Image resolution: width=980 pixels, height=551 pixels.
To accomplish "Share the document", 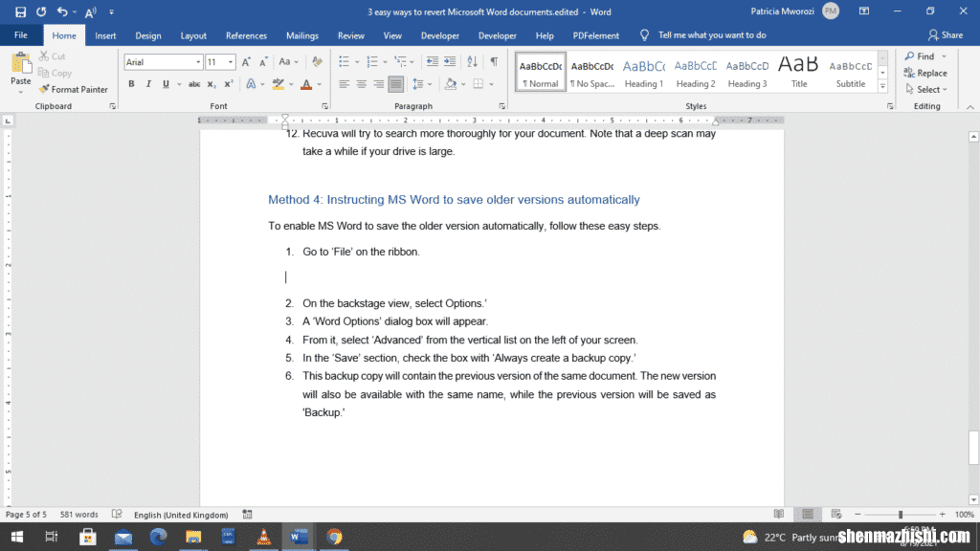I will 945,35.
